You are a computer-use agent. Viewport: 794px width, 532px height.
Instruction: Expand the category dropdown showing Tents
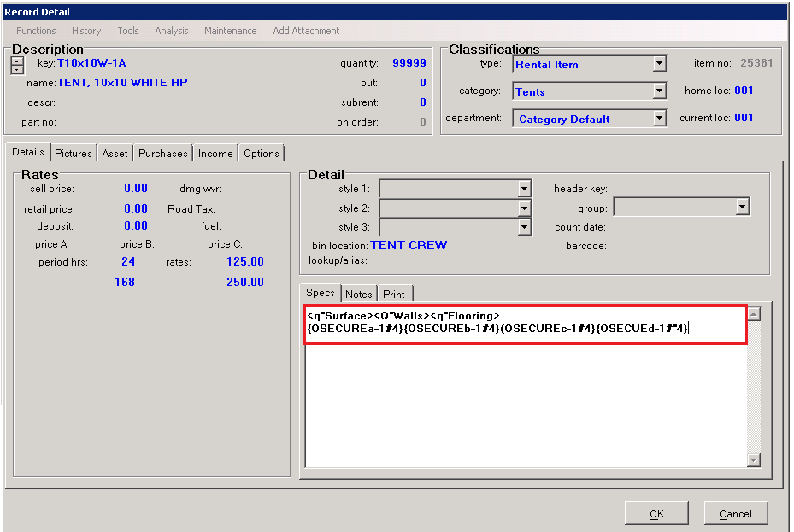tap(659, 91)
